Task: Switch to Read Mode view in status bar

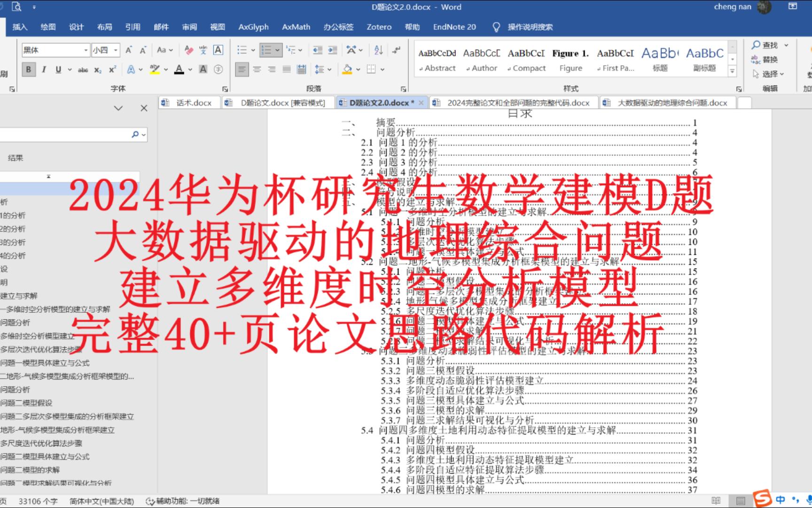Action: (x=716, y=501)
